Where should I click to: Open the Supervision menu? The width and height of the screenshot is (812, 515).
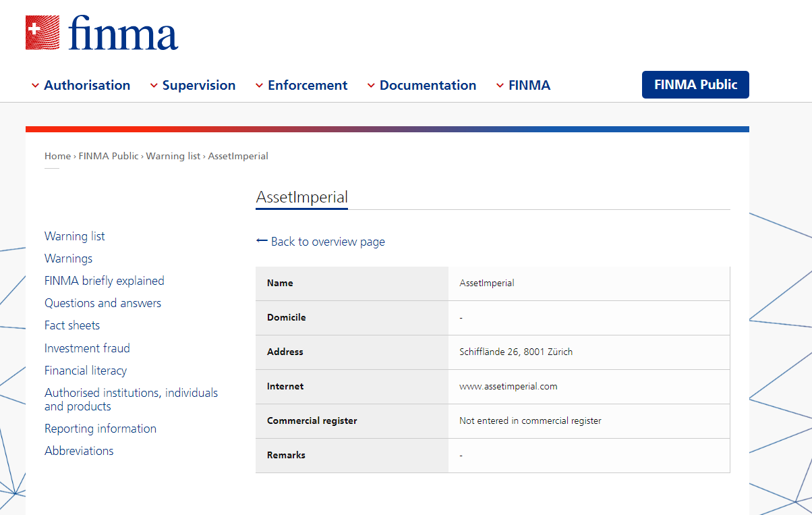pos(199,85)
